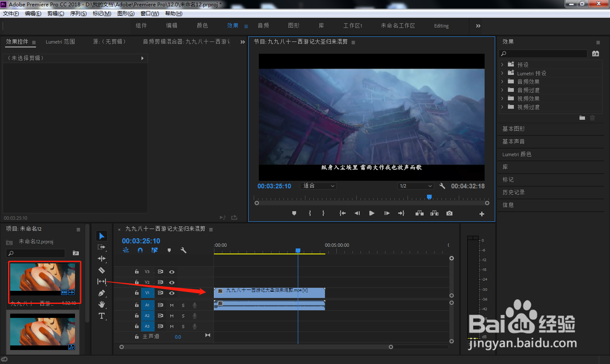This screenshot has width=610, height=364.
Task: Toggle timeline snap magnet icon
Action: 140,250
